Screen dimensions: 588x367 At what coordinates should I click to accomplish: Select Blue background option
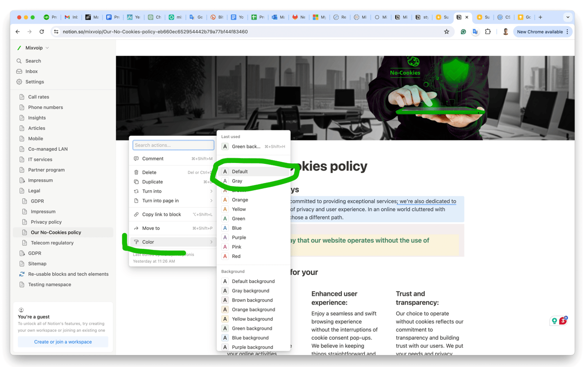[x=253, y=338]
